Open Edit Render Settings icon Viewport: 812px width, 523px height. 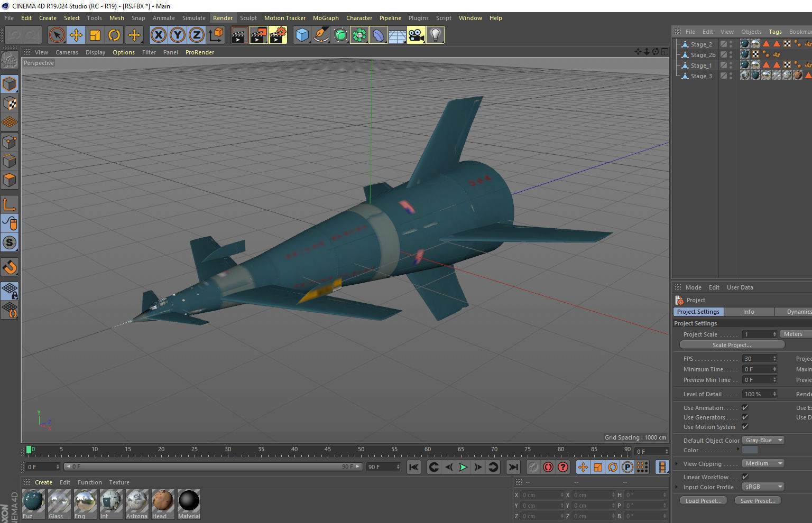278,35
